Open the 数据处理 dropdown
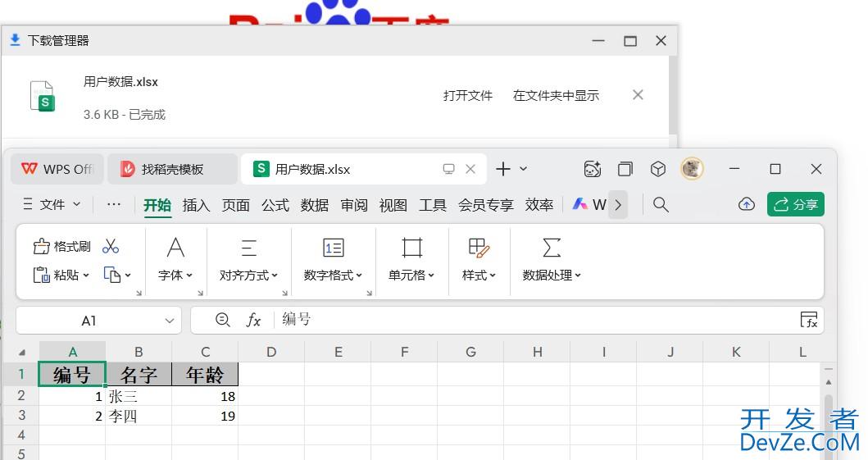 click(552, 276)
